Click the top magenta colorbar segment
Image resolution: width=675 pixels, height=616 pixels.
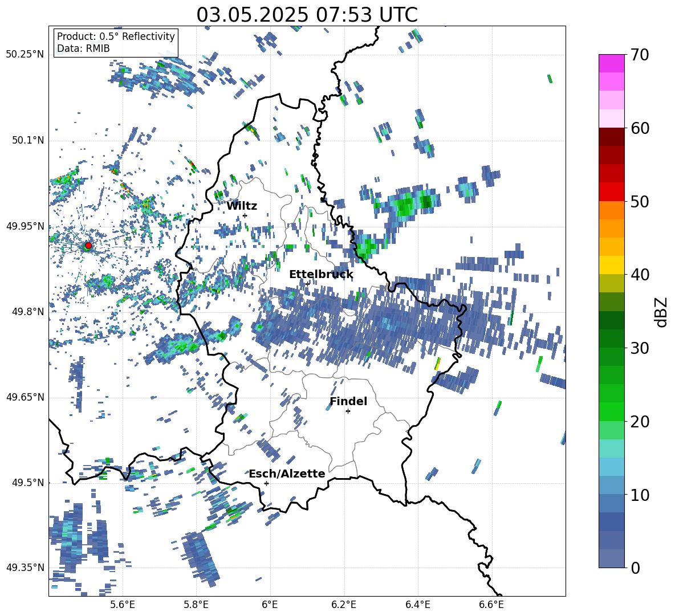click(x=611, y=64)
